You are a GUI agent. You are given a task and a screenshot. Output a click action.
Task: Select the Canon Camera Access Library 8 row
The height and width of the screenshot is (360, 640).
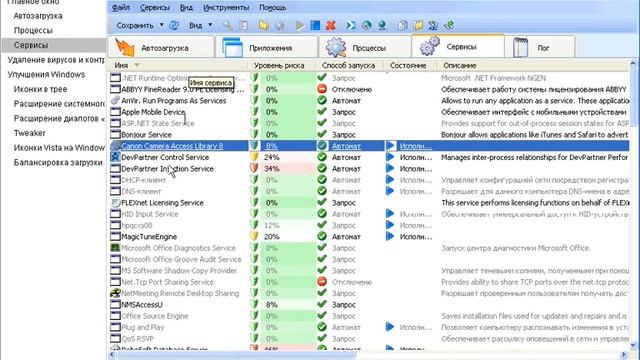(369, 146)
